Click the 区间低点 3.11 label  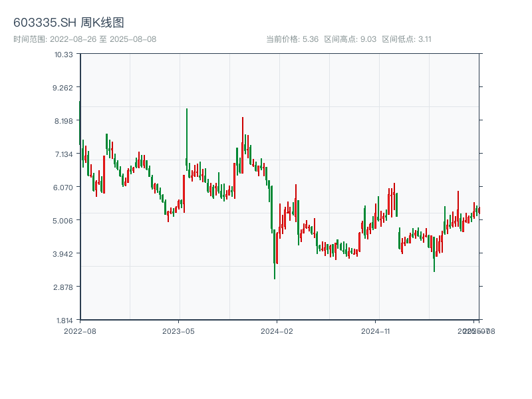pos(407,39)
